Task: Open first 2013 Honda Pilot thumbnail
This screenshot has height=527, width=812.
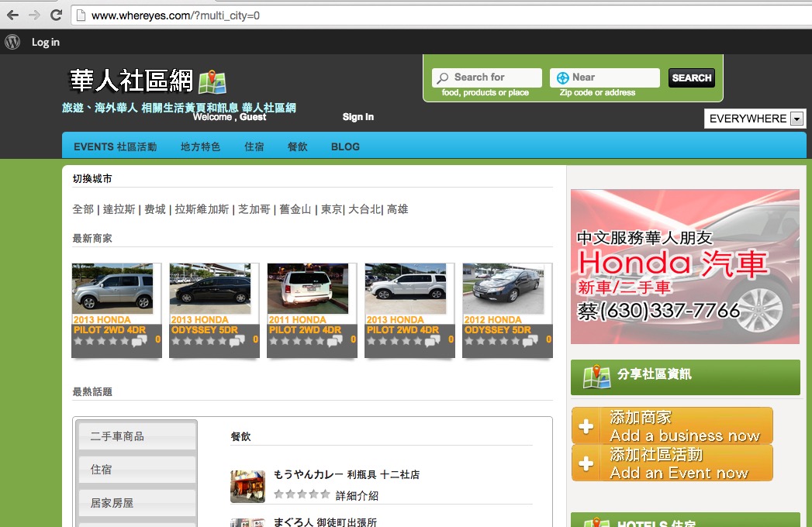Action: click(112, 288)
